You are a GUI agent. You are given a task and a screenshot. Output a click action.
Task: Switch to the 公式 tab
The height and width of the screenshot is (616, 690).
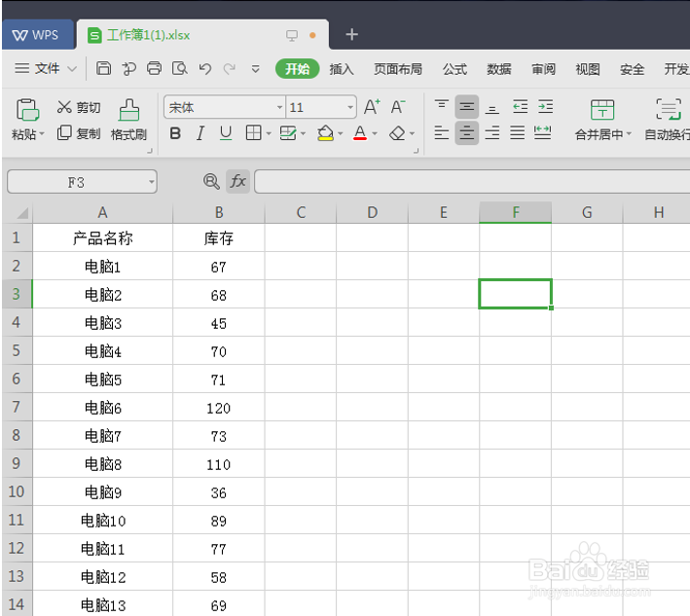pos(454,69)
